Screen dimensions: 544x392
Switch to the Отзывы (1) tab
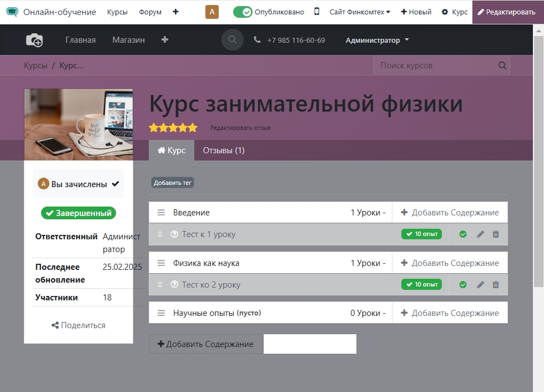pyautogui.click(x=223, y=150)
